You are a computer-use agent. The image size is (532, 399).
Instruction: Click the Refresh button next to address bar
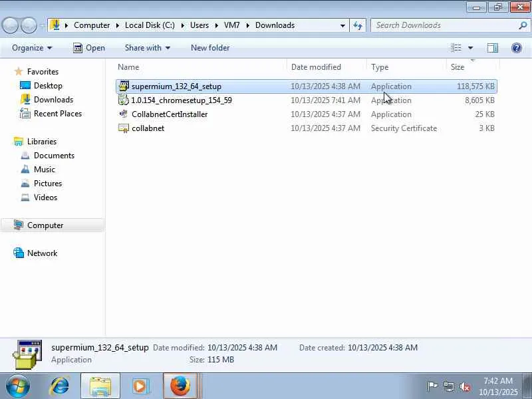tap(358, 25)
